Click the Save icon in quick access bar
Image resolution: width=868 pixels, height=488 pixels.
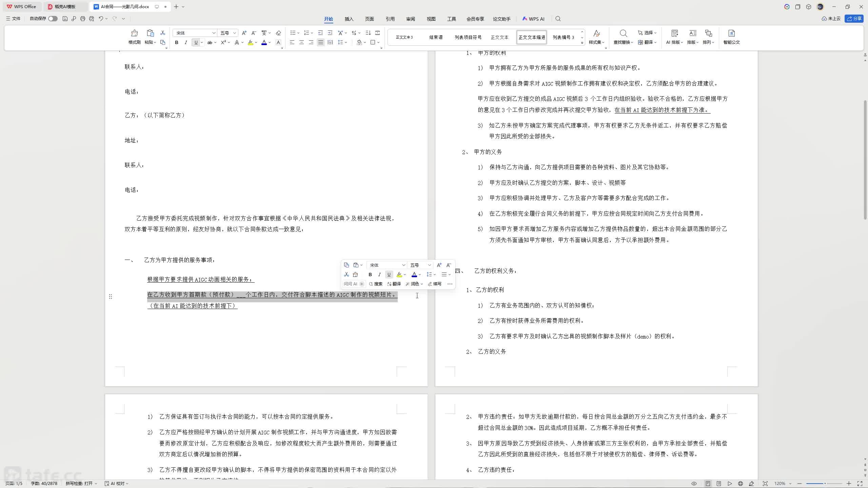tap(65, 19)
